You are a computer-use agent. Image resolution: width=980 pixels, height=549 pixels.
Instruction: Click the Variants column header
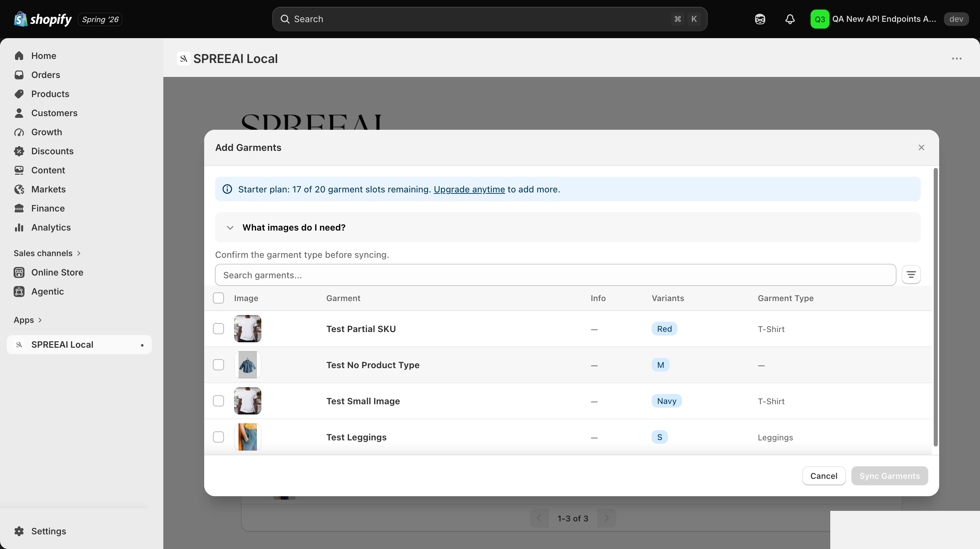[x=668, y=298]
